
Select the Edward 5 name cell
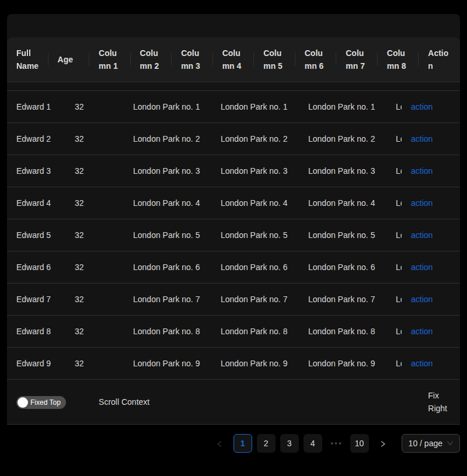[x=34, y=235]
